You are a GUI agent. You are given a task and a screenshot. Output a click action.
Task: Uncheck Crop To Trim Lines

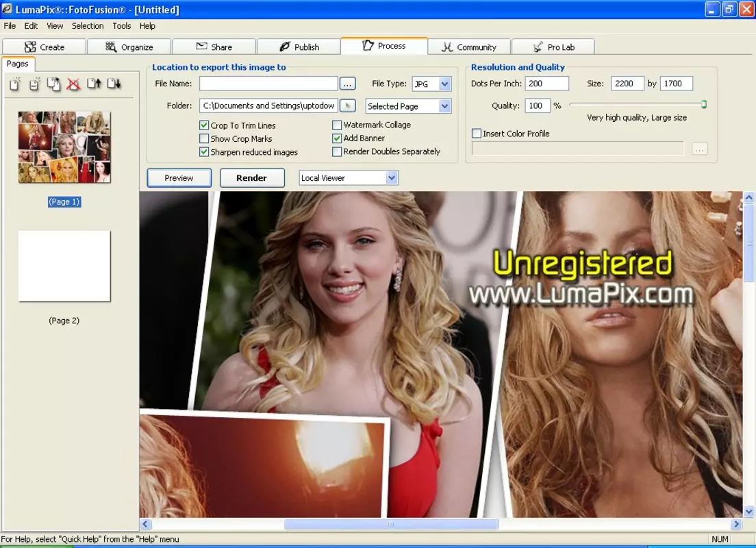click(204, 125)
